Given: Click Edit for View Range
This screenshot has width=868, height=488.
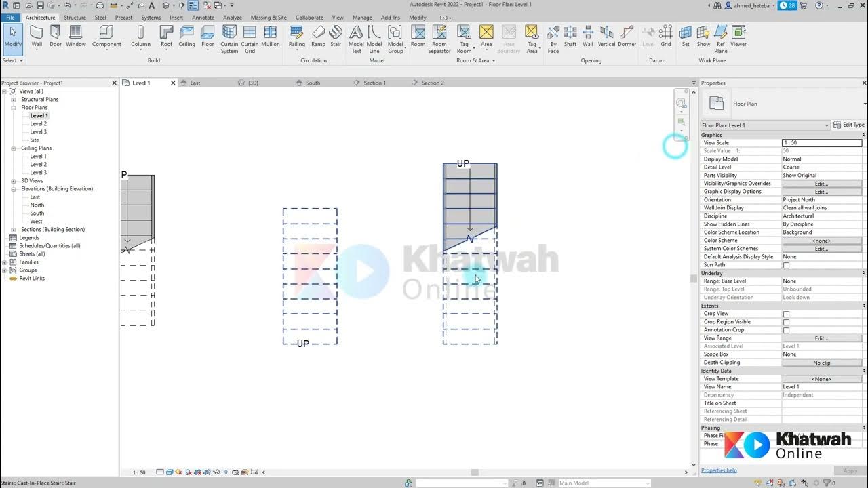Looking at the screenshot, I should point(822,338).
